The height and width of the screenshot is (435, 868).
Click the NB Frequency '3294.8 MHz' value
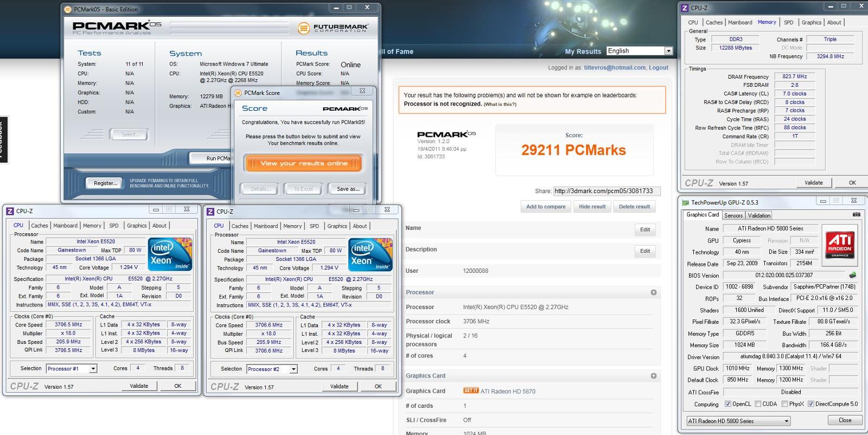(x=830, y=56)
